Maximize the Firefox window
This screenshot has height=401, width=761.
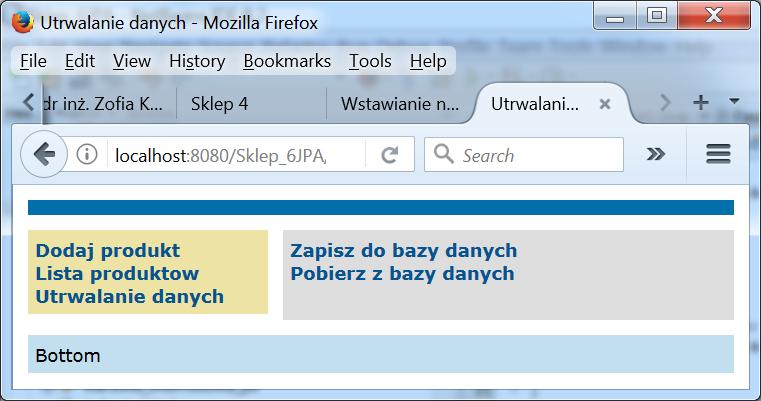click(657, 16)
